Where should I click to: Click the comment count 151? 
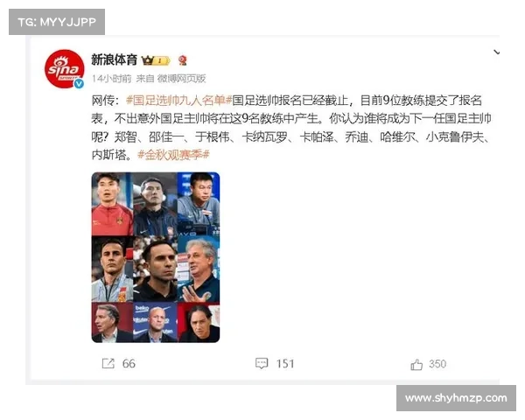pos(285,364)
